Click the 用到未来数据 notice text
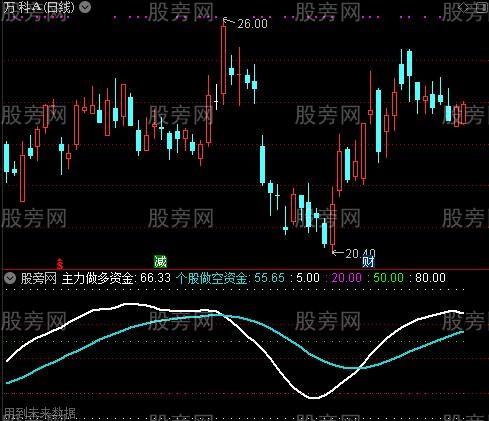489x421 pixels. 40,414
